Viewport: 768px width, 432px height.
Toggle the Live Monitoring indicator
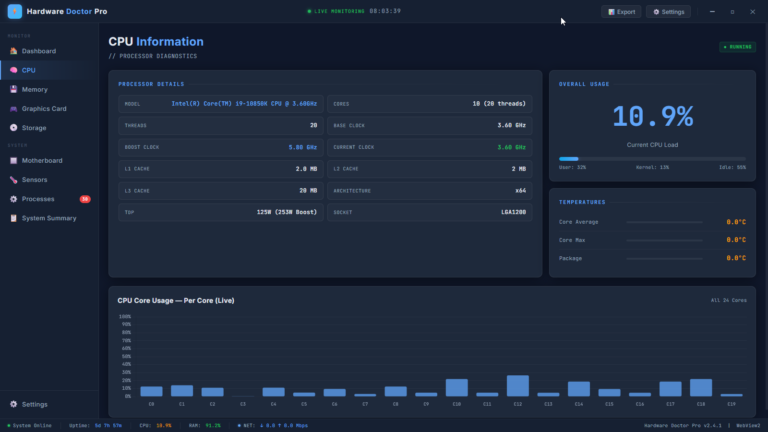tap(336, 11)
